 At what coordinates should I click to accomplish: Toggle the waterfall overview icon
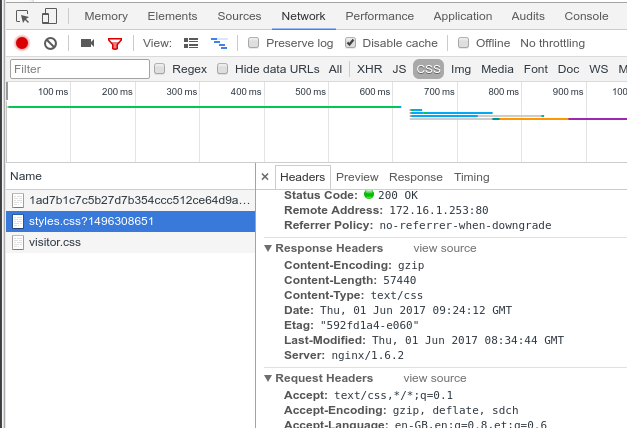tap(219, 43)
